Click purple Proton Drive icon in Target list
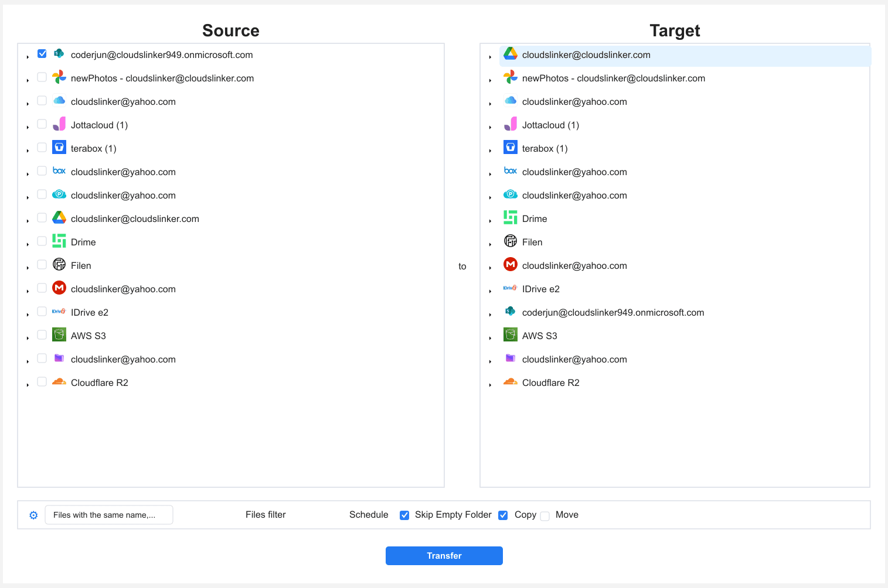 click(x=511, y=358)
